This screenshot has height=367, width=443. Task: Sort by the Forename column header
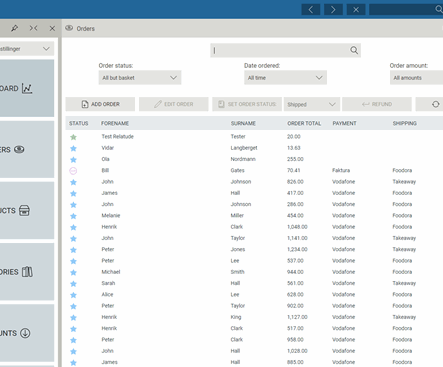[x=115, y=123]
